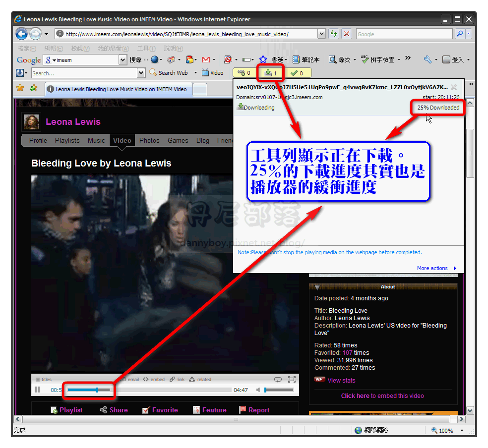Go to the Music tab
488x448 pixels.
[x=96, y=141]
